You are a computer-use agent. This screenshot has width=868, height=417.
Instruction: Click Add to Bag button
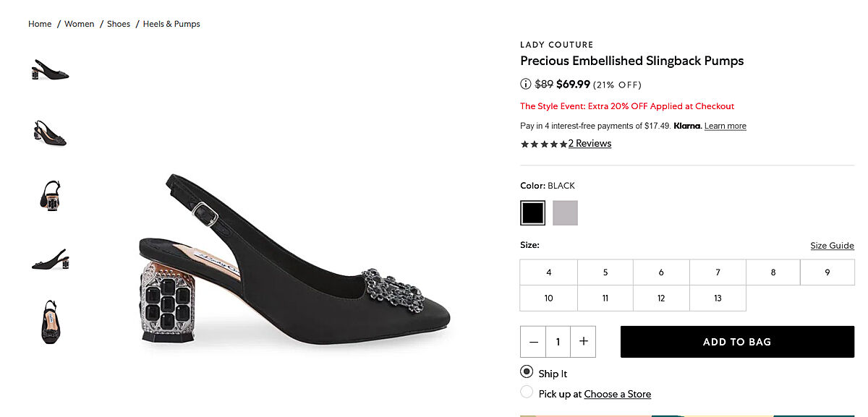tap(737, 342)
